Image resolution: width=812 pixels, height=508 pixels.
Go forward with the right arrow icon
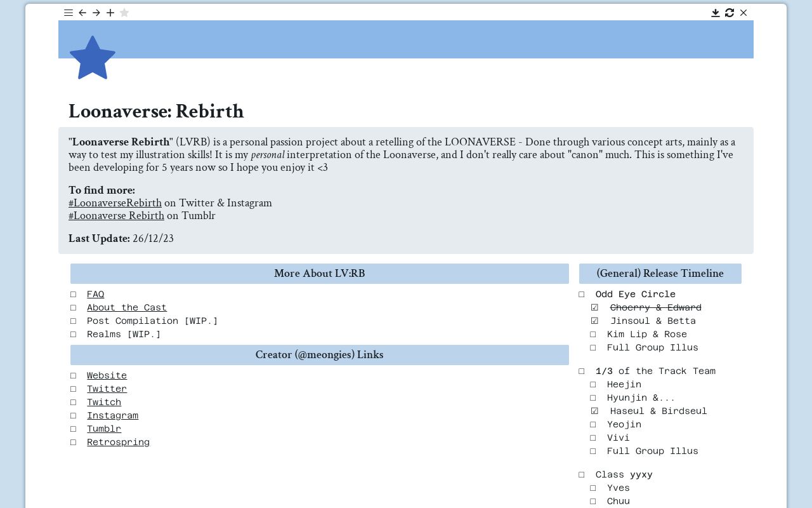(96, 13)
